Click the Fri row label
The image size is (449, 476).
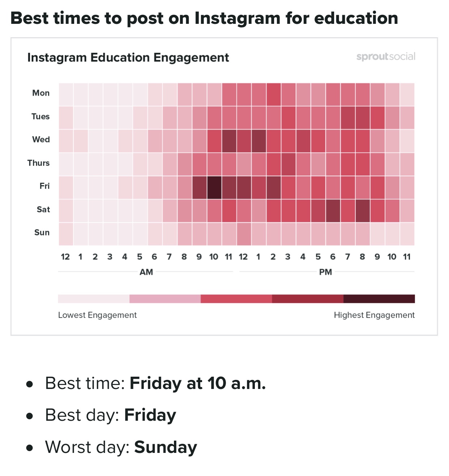(x=44, y=186)
